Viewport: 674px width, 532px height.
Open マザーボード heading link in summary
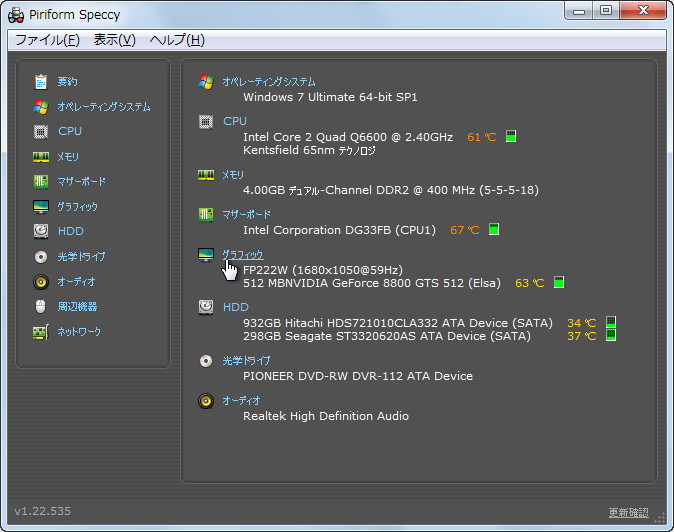click(247, 214)
